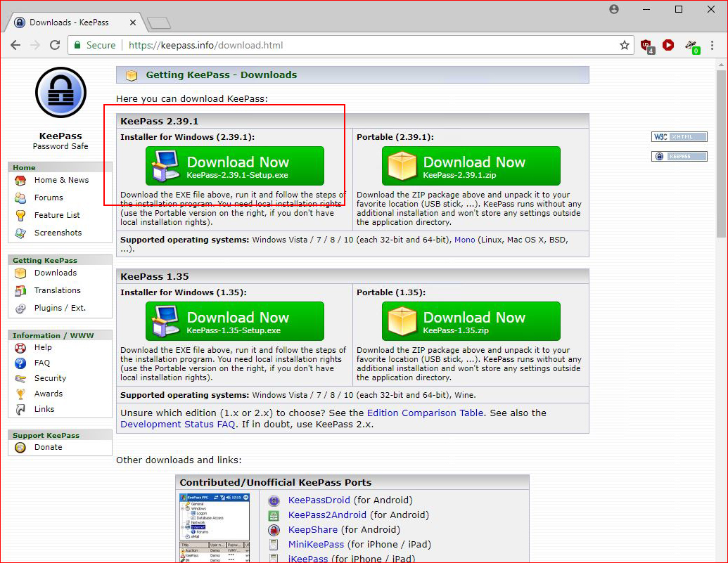Close the Downloads - KeePass tab
Viewport: 728px width, 563px height.
click(133, 22)
